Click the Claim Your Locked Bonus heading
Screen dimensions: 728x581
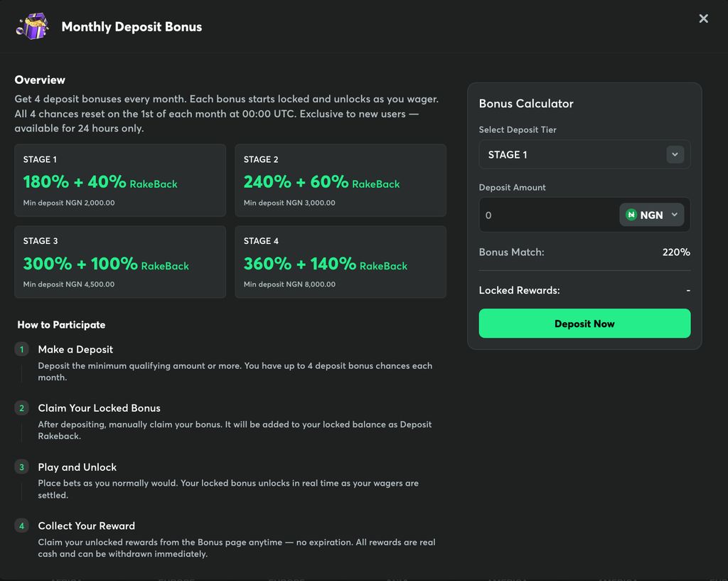click(x=100, y=408)
